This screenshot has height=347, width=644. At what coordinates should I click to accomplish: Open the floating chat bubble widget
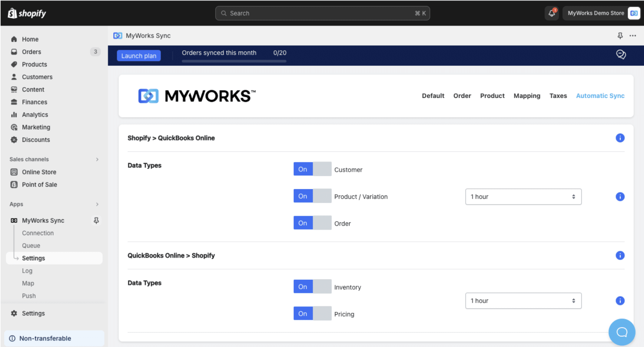tap(622, 332)
